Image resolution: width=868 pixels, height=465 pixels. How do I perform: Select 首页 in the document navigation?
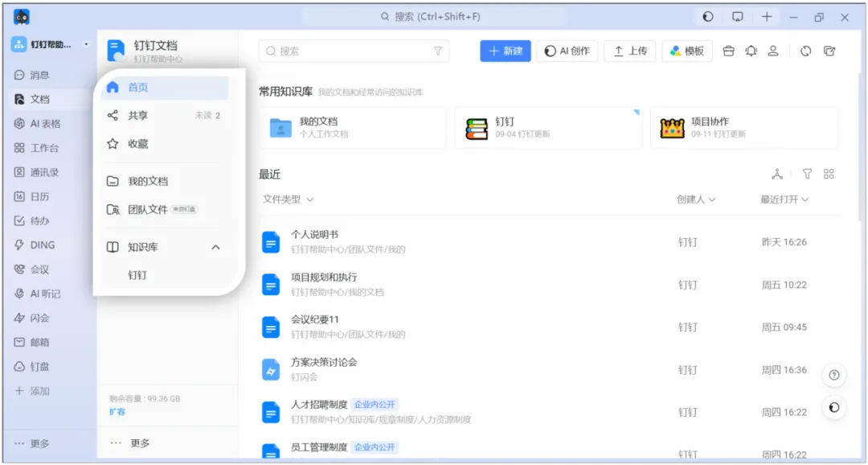165,88
